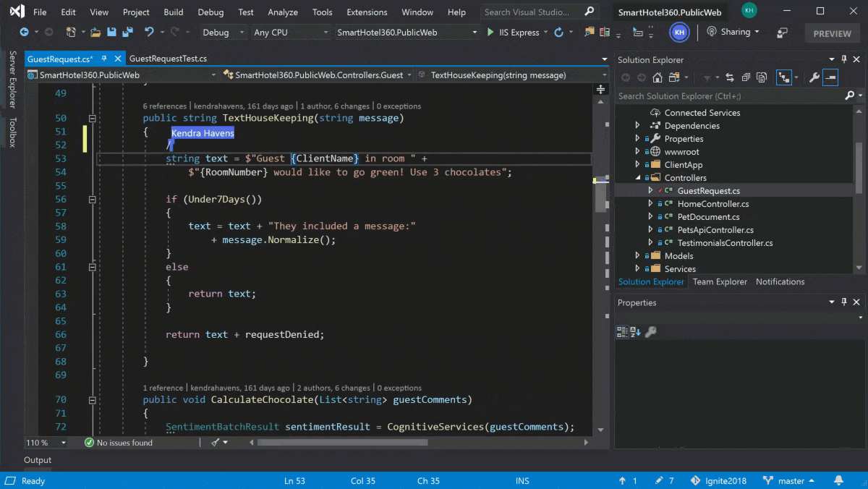Start debugging with IIS Express
868x489 pixels.
514,32
